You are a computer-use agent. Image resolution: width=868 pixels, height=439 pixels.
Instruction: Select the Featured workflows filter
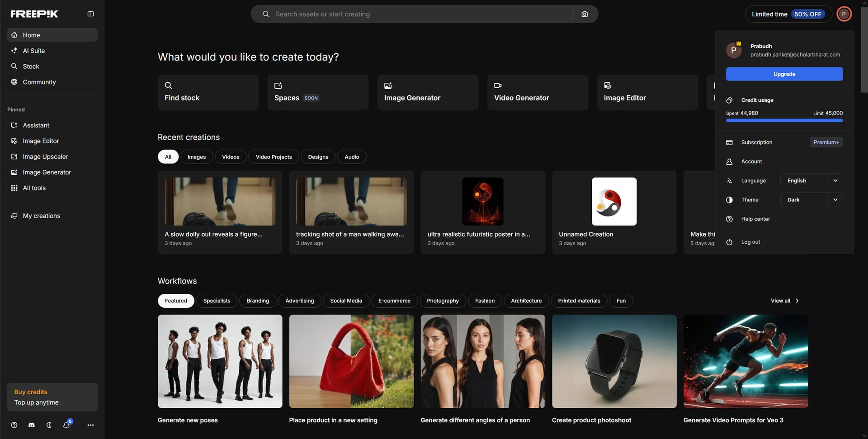point(176,301)
